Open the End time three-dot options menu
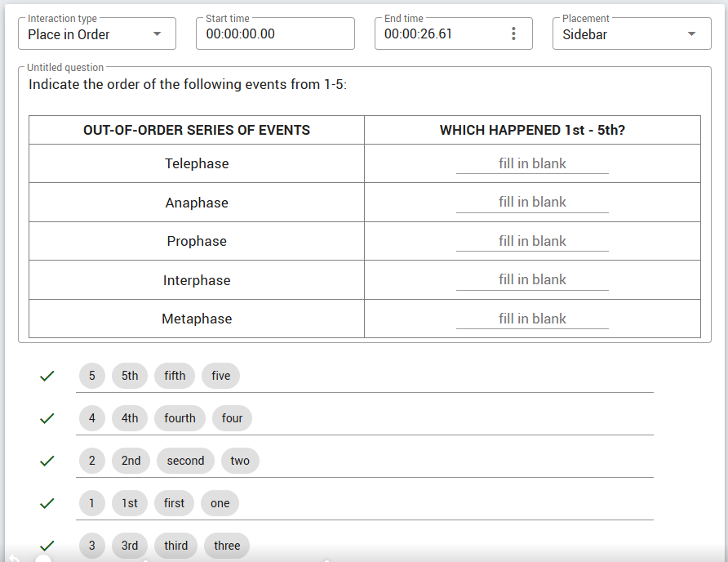 (x=513, y=33)
